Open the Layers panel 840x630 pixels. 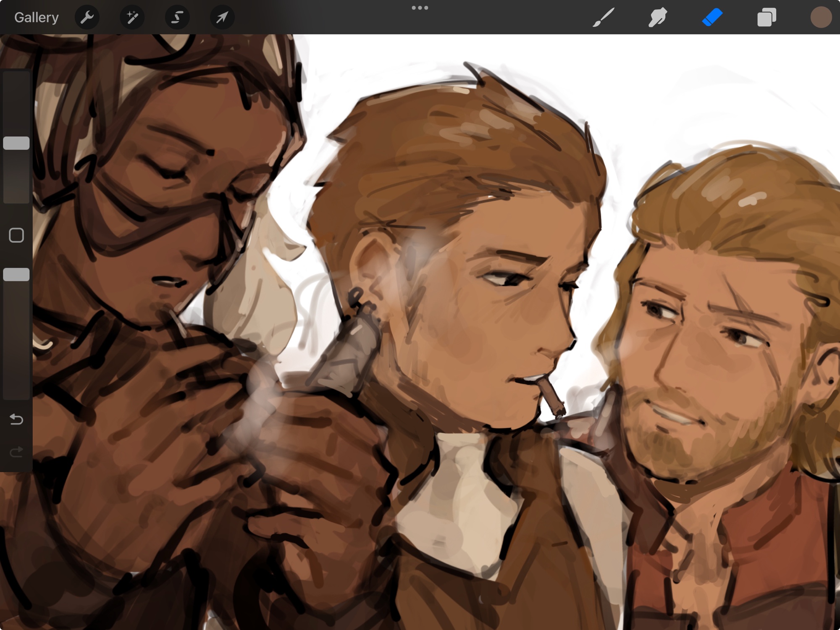click(x=766, y=17)
